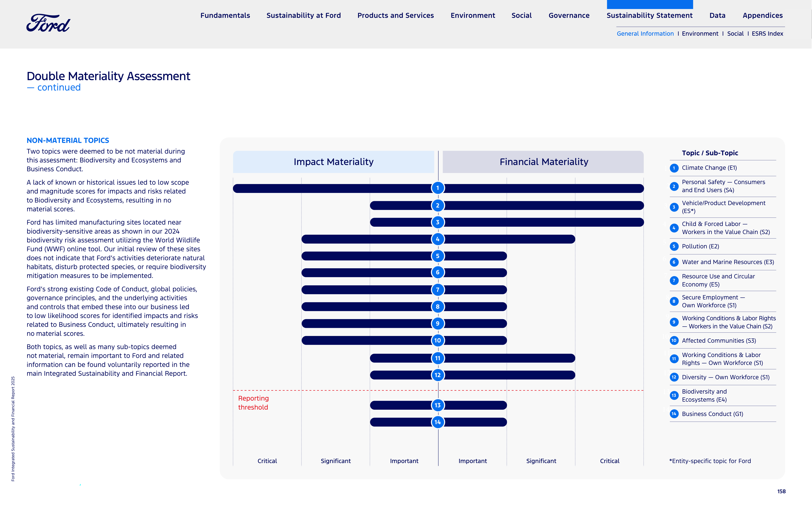Open the Appendices section

click(762, 15)
